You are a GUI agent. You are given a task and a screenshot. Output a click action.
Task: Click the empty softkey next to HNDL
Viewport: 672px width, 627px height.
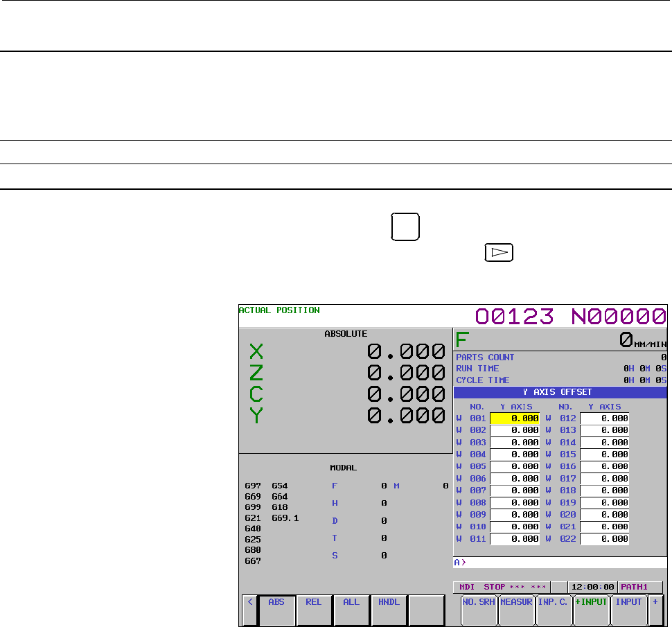pyautogui.click(x=427, y=610)
